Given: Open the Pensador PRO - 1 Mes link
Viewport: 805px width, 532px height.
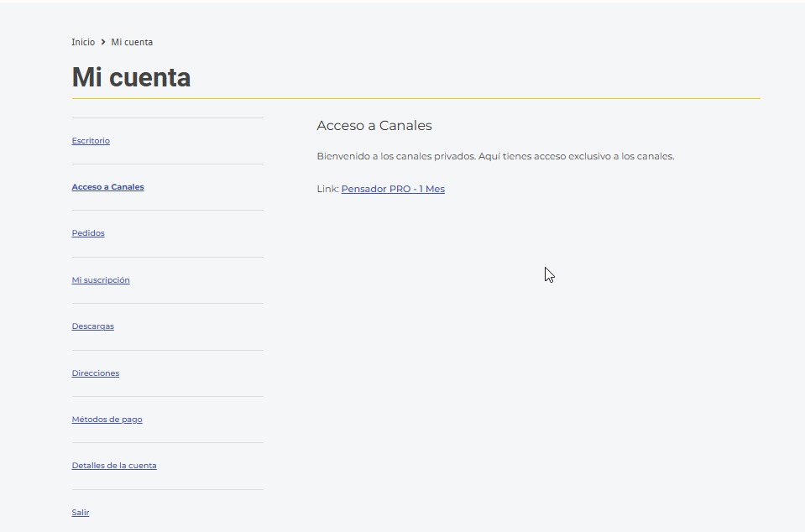Looking at the screenshot, I should [393, 190].
